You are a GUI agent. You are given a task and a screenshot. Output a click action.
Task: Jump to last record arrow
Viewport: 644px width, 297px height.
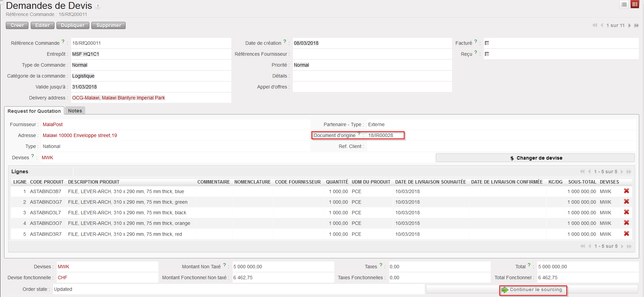pyautogui.click(x=636, y=25)
